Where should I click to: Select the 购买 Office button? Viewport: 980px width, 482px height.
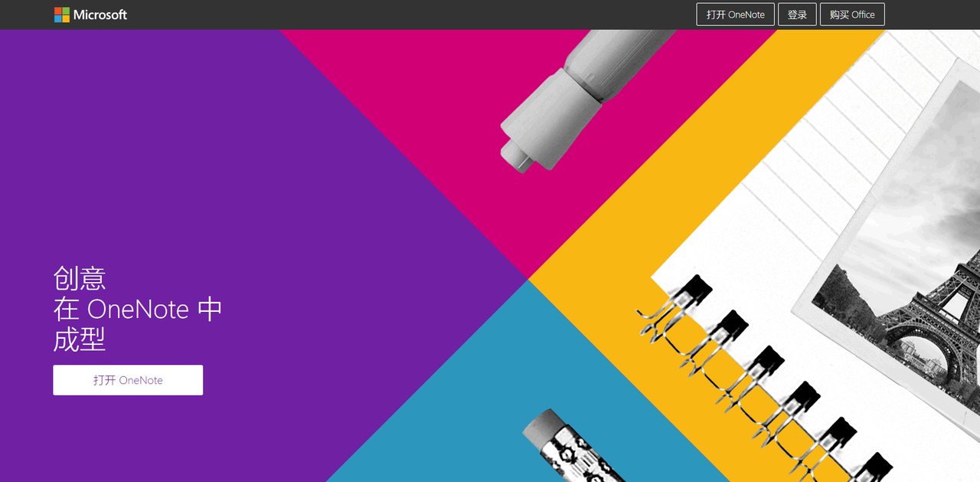tap(852, 15)
